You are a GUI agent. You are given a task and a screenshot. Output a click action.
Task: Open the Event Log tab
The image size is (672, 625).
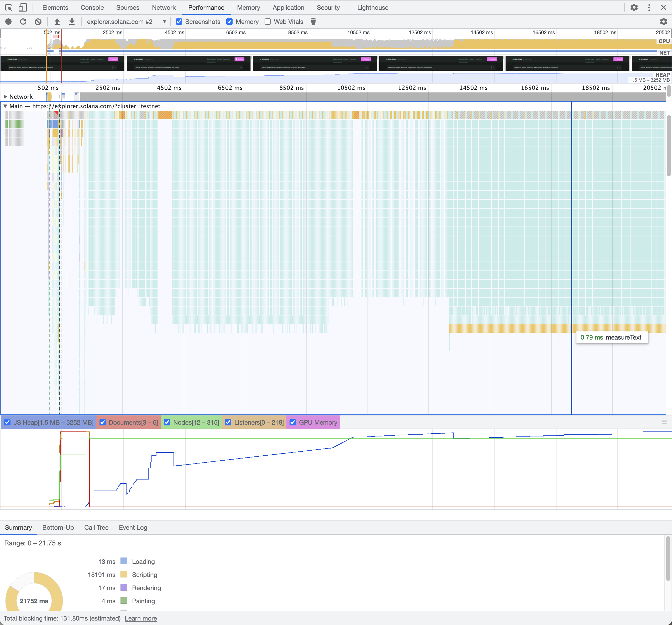point(133,528)
